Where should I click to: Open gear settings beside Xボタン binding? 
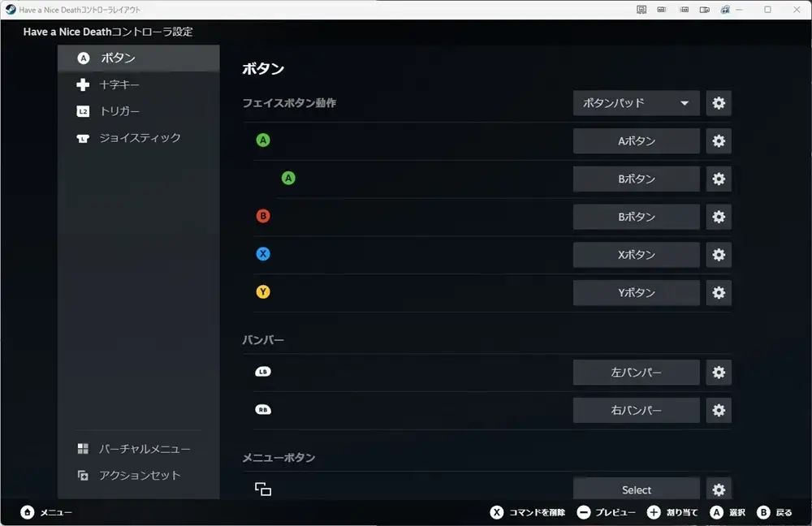719,255
